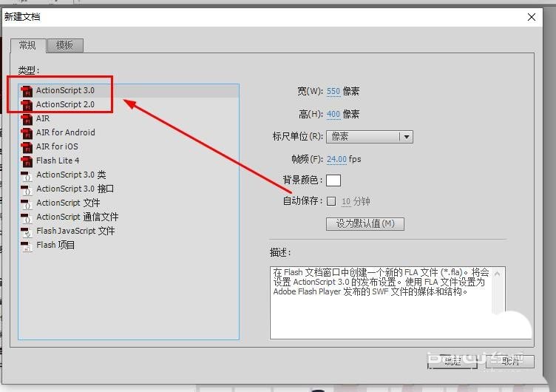The width and height of the screenshot is (556, 392).
Task: Choose AIR for Android type
Action: click(x=129, y=132)
